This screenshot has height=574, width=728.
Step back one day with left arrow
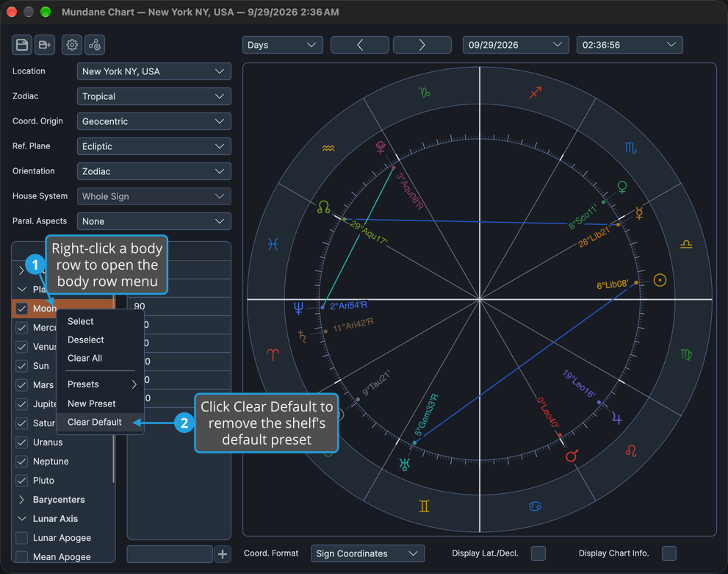click(x=360, y=45)
